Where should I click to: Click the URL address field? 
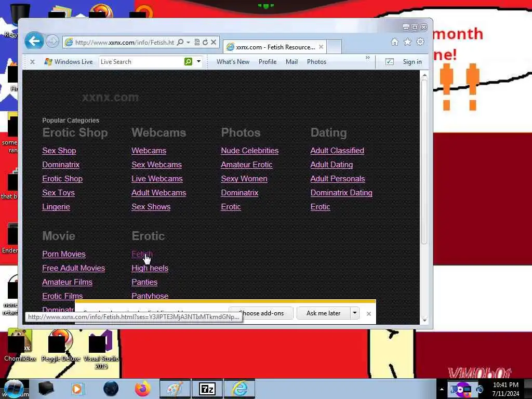pyautogui.click(x=124, y=43)
